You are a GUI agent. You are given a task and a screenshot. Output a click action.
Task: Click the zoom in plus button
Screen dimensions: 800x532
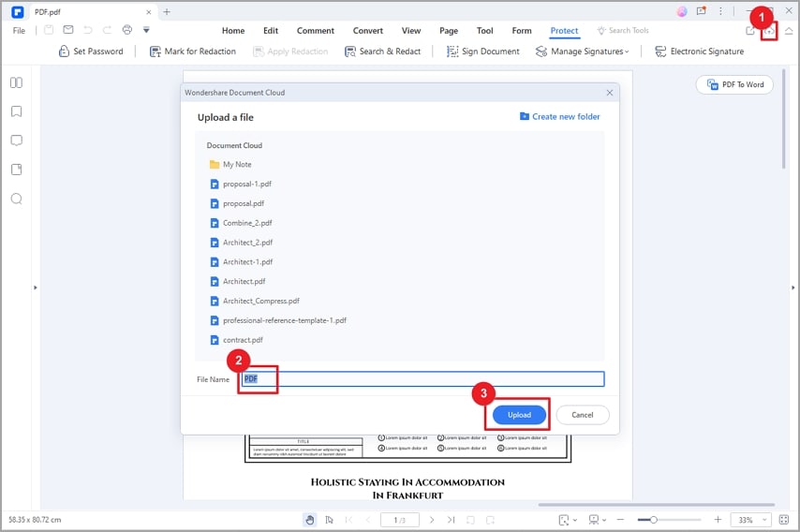pyautogui.click(x=718, y=520)
